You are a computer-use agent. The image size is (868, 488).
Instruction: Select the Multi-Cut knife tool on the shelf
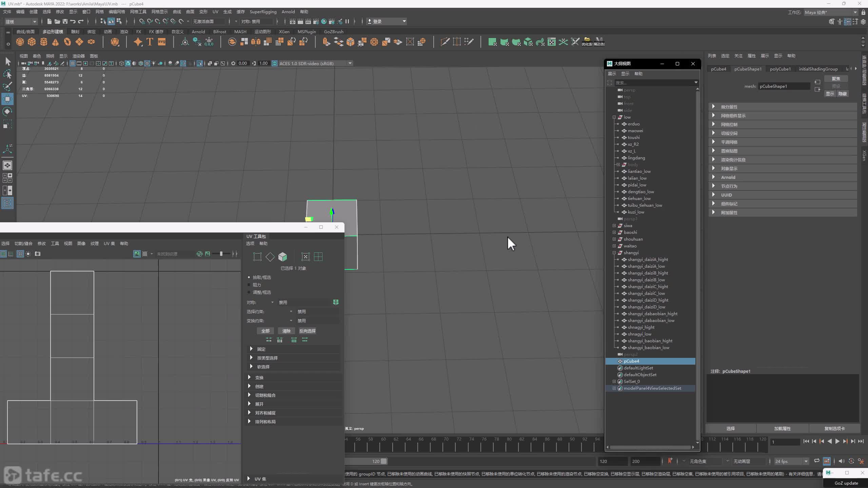pos(445,42)
